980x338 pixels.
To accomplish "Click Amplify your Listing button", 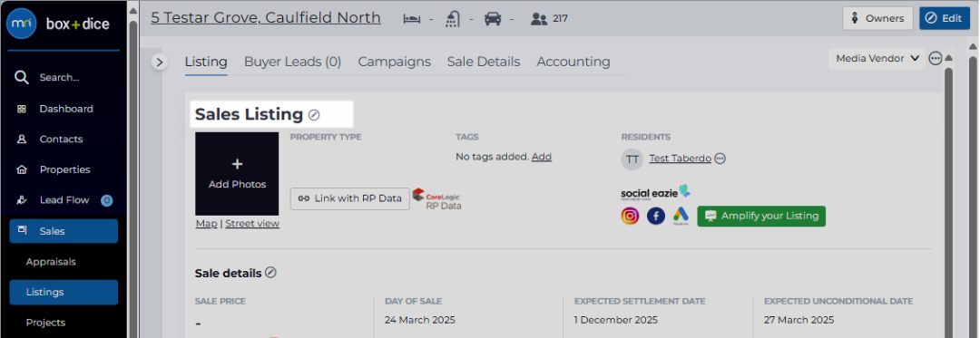I will coord(761,216).
